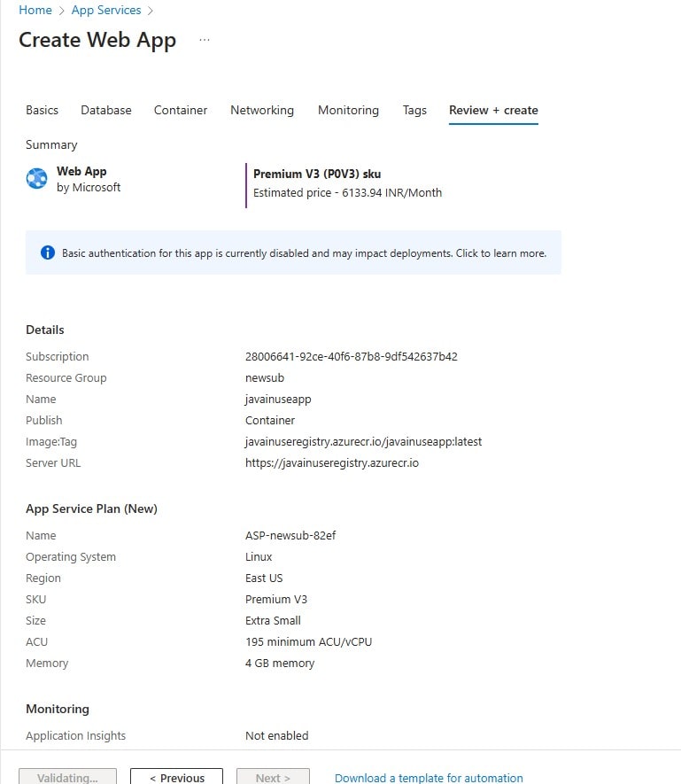Screen dimensions: 681x784
Task: Open App Services breadcrumb link
Action: (106, 10)
